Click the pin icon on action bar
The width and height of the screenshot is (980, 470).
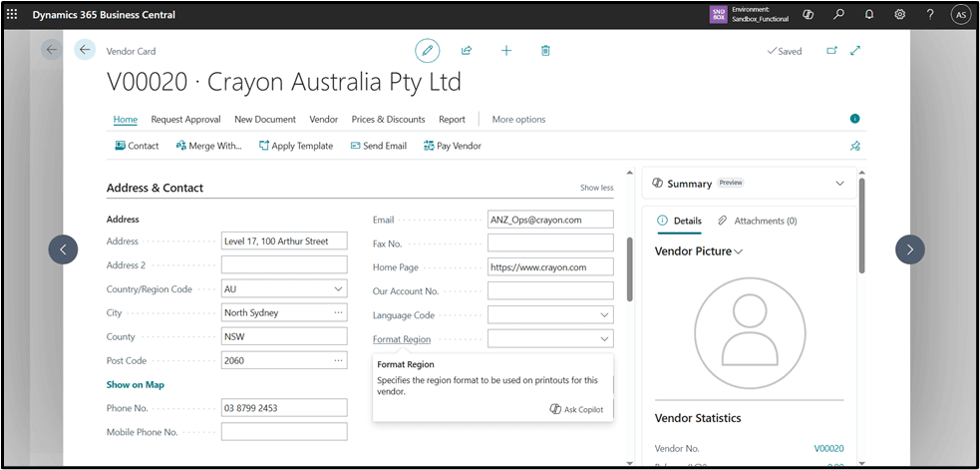[854, 146]
